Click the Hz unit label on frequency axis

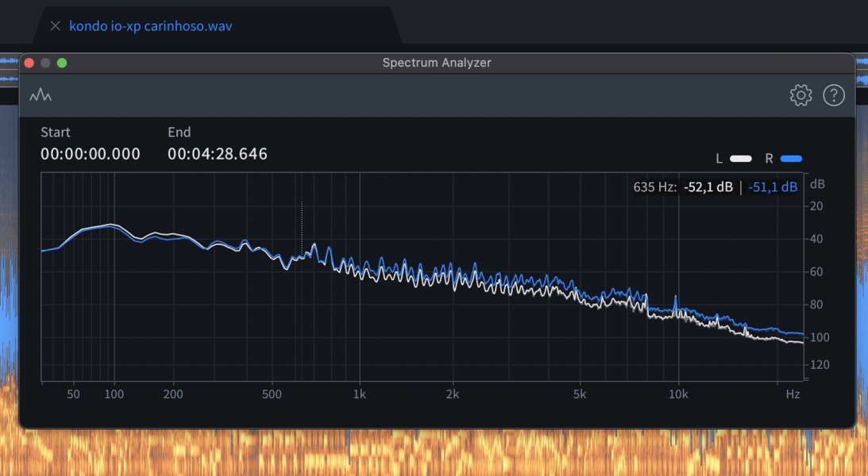(793, 394)
